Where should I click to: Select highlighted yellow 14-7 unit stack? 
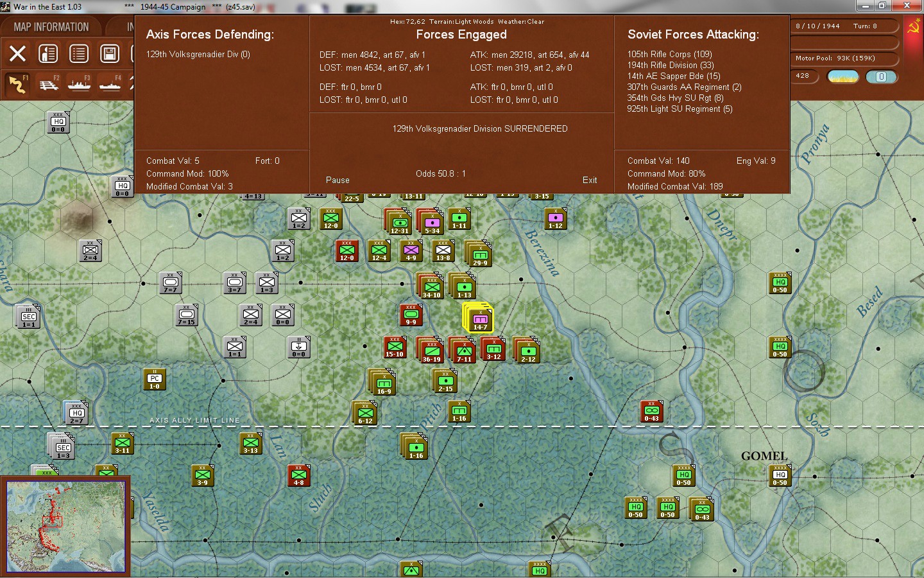pos(479,317)
